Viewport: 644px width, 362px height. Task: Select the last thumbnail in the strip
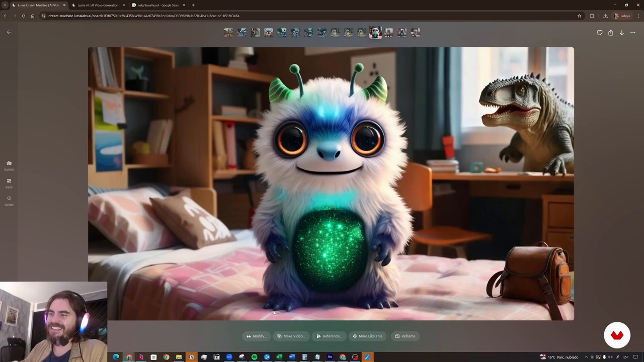(415, 33)
